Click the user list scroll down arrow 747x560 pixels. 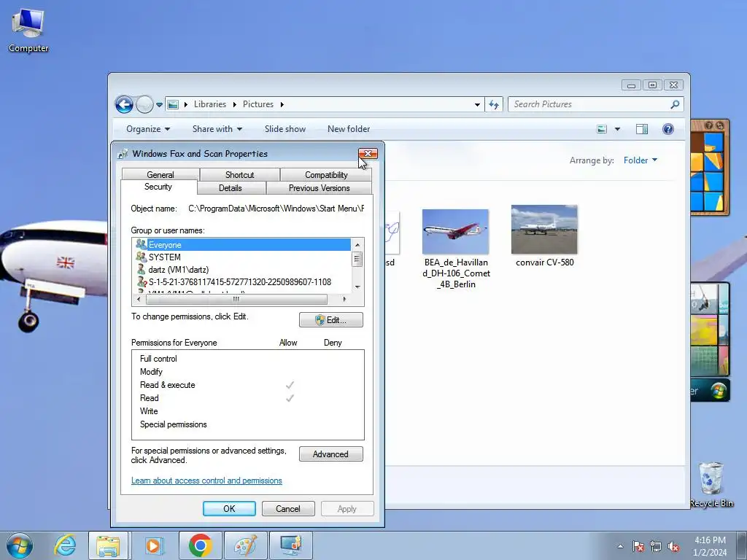357,287
